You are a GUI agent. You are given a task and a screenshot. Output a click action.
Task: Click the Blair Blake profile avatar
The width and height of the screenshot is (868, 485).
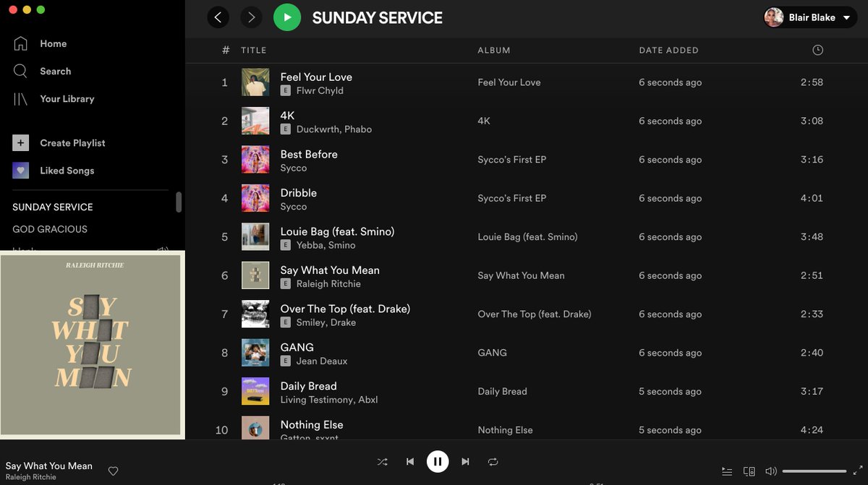click(x=774, y=17)
